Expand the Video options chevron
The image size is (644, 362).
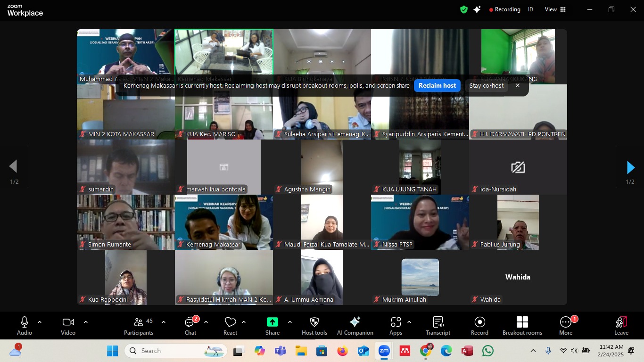tap(85, 323)
